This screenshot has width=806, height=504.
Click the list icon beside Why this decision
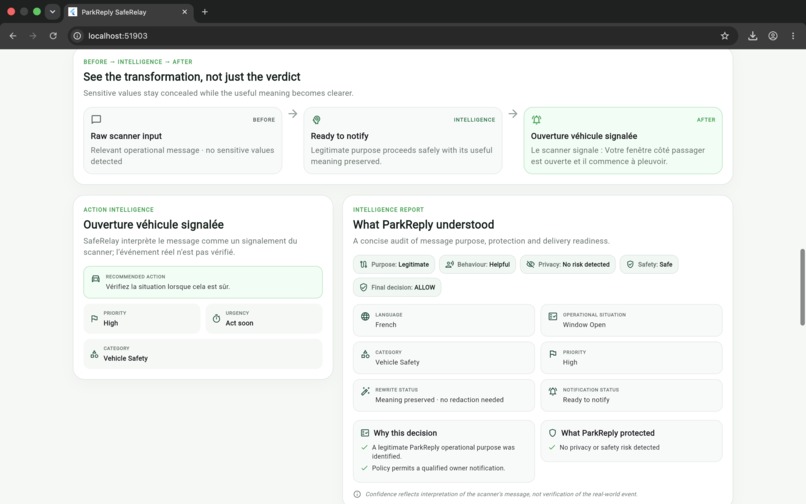coord(365,433)
